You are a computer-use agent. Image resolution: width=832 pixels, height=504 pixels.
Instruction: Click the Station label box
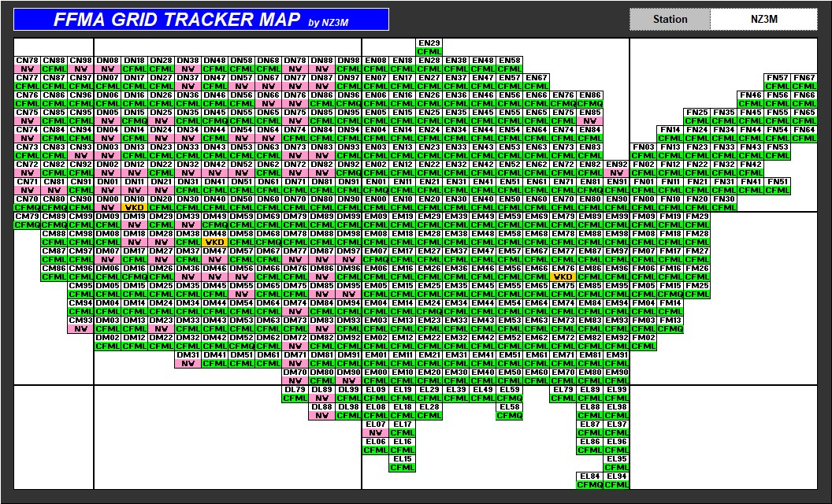point(670,20)
